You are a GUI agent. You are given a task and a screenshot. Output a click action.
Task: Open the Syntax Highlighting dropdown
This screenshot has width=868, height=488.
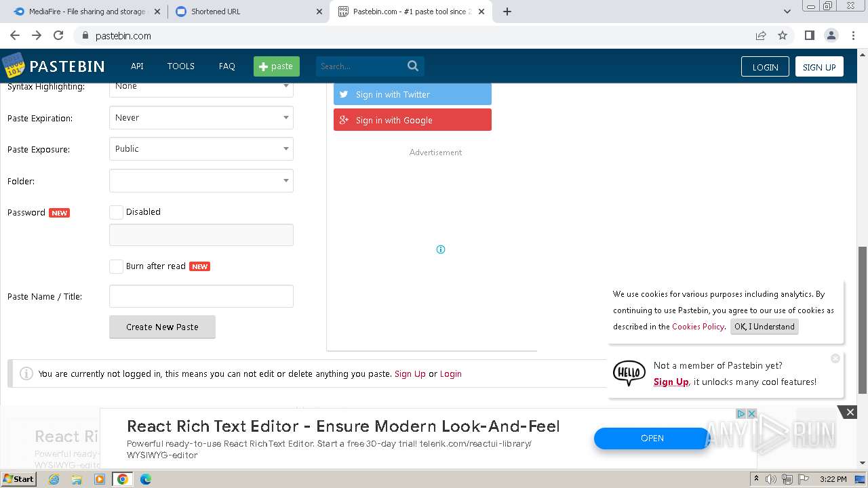[x=201, y=88]
